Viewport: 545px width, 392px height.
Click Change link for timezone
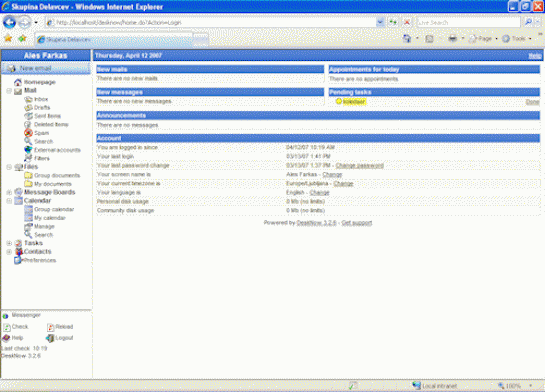pyautogui.click(x=343, y=183)
